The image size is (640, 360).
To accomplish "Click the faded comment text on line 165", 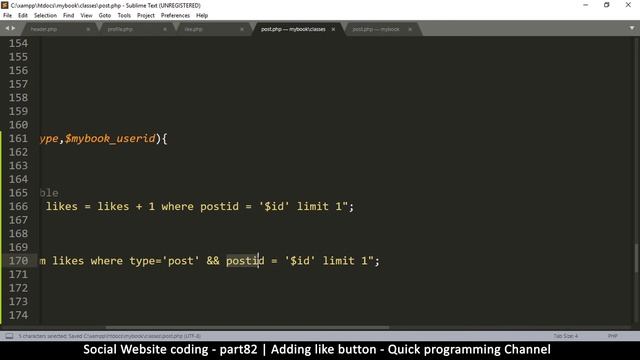I will [49, 193].
